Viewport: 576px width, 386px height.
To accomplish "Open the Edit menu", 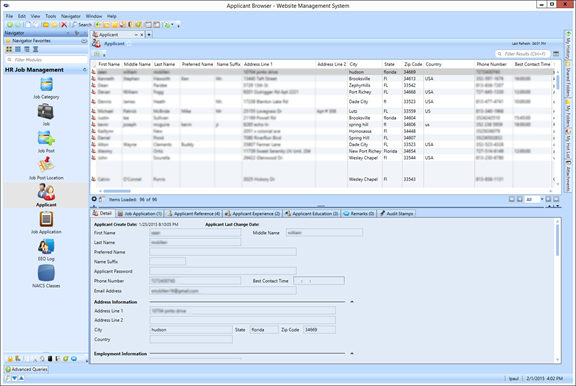I will [x=22, y=16].
